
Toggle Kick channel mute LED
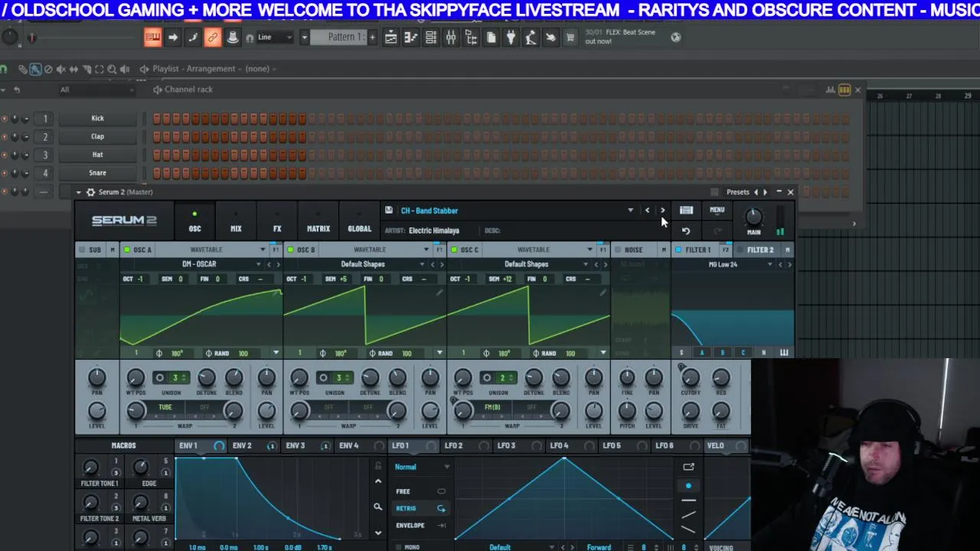point(5,119)
